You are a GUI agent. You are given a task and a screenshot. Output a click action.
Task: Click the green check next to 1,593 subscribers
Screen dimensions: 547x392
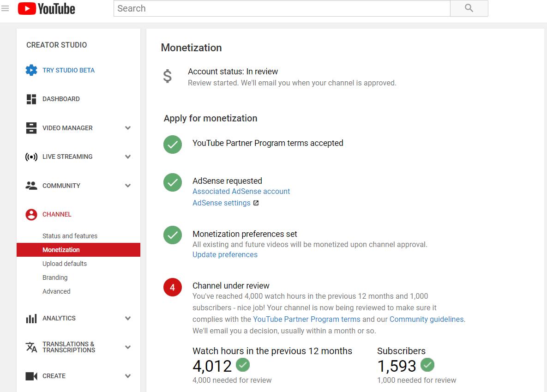coord(427,365)
